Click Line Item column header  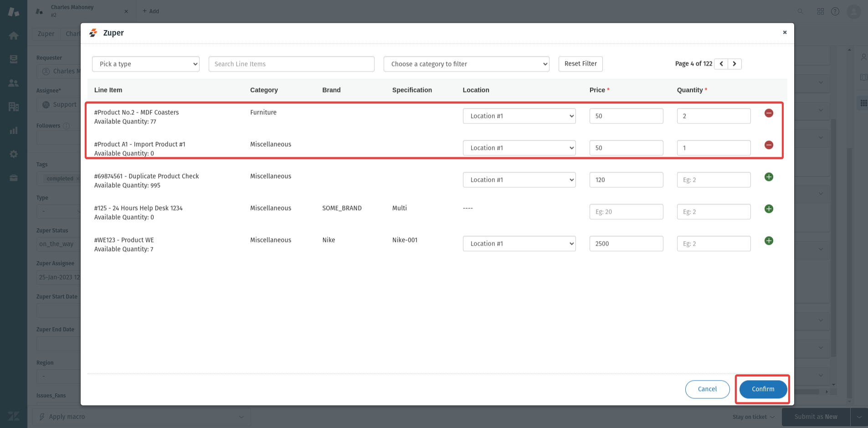(108, 90)
